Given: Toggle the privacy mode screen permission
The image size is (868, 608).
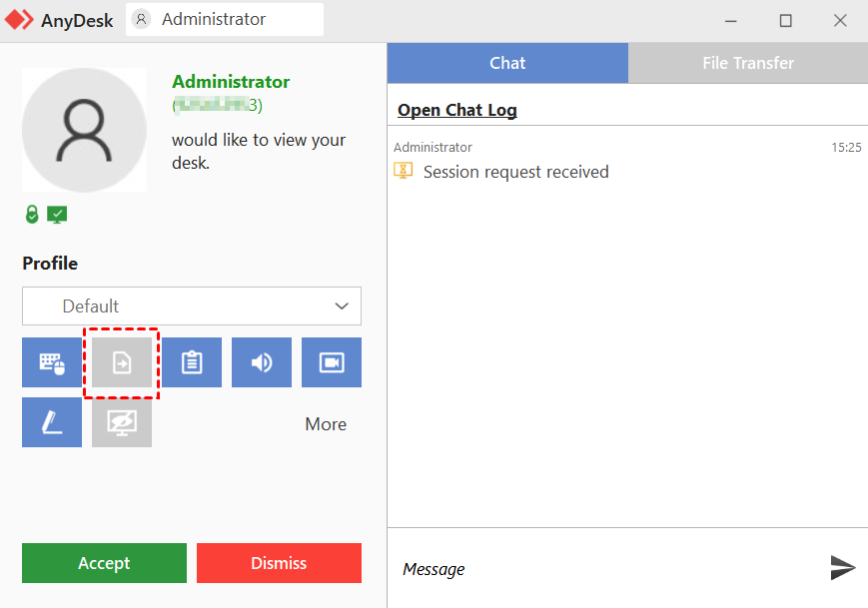Looking at the screenshot, I should point(122,422).
